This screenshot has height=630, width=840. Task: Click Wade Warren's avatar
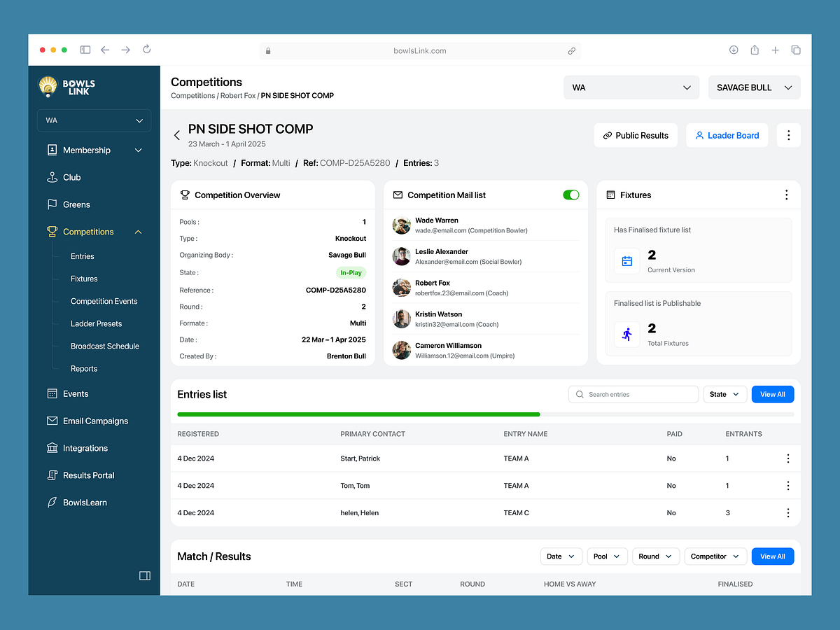pos(402,225)
